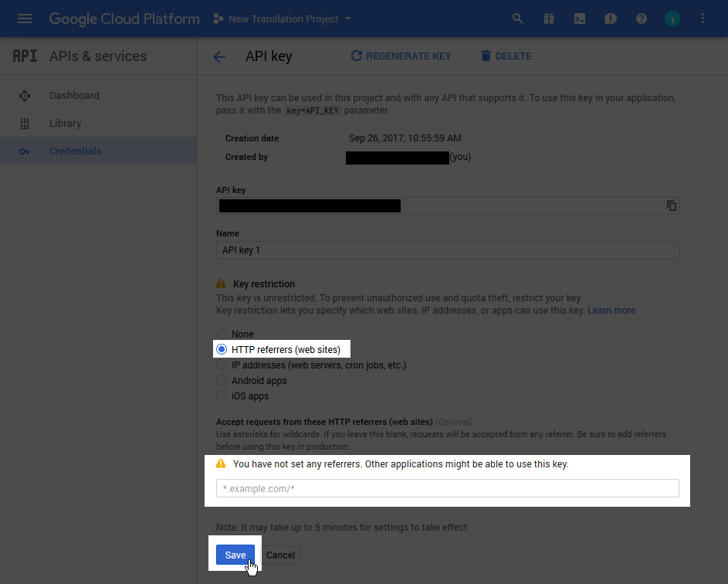The height and width of the screenshot is (584, 728).
Task: Open the Learn more link
Action: (x=611, y=310)
